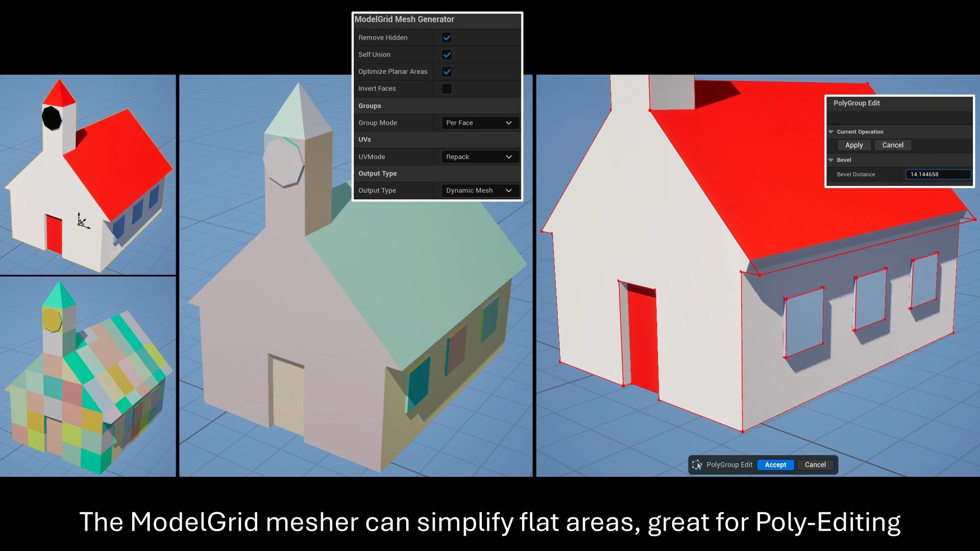Click Apply in the PolyGroup Edit panel

[x=853, y=145]
